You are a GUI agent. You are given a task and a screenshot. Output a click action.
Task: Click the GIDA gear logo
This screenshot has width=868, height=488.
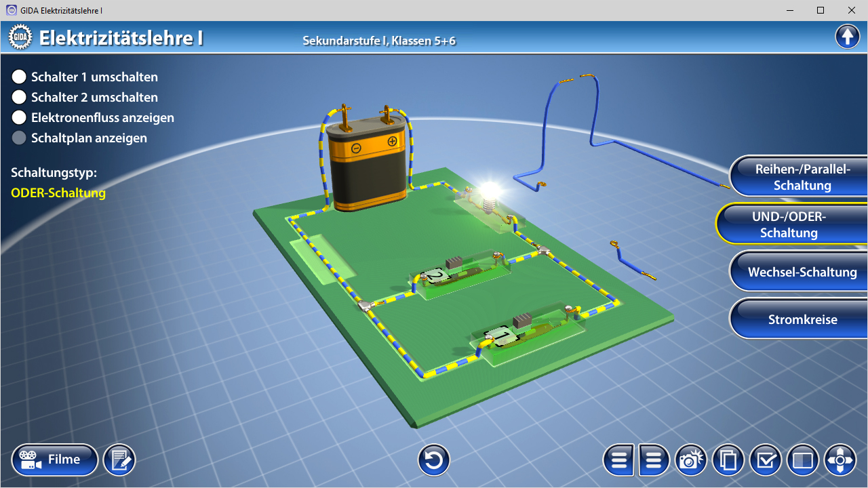click(20, 37)
